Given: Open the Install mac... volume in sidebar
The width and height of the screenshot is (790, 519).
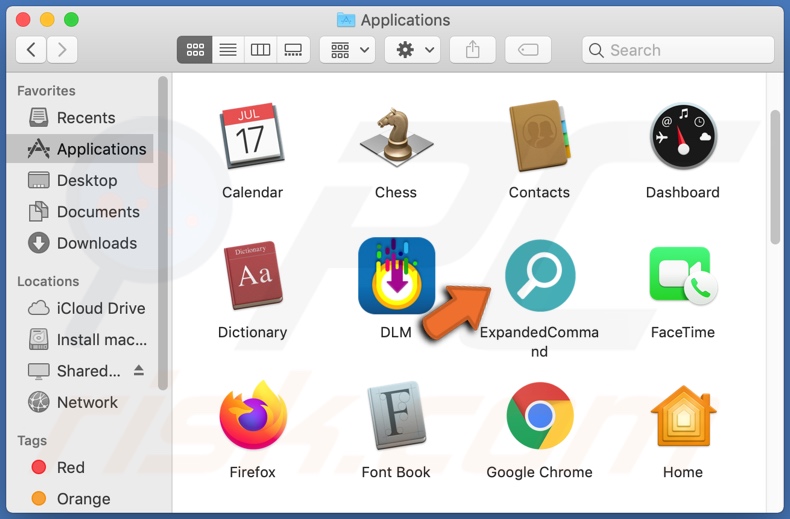Looking at the screenshot, I should 81,340.
